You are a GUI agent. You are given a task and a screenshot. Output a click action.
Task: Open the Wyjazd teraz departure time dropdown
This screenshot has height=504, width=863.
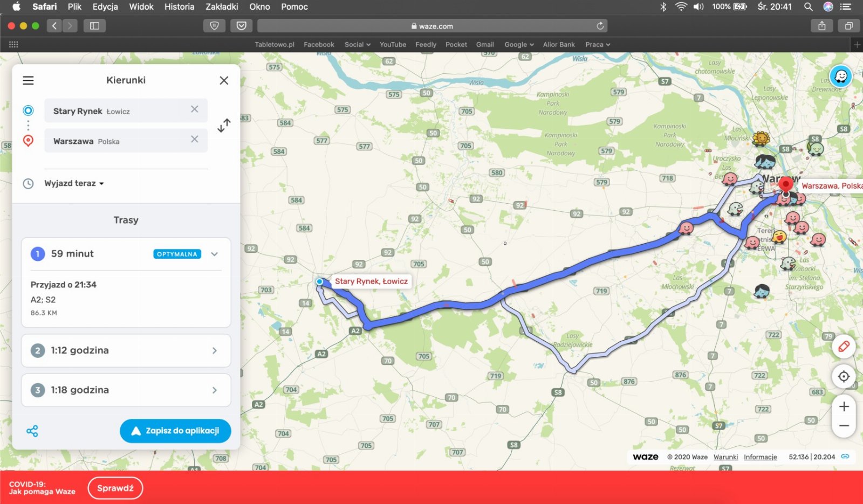(74, 183)
